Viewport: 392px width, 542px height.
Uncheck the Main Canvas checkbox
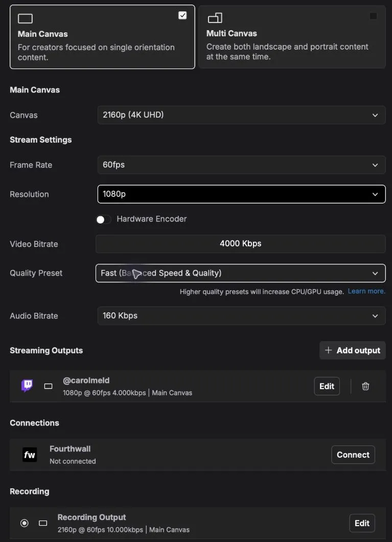[182, 15]
